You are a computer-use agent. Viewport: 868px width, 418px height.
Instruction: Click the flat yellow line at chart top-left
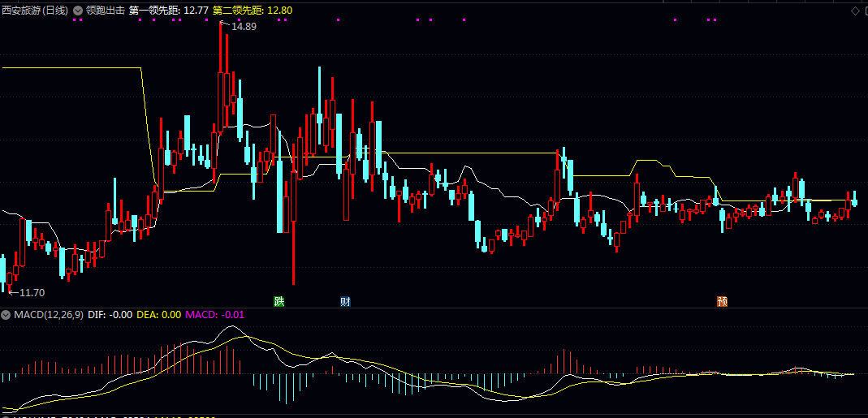click(x=73, y=68)
